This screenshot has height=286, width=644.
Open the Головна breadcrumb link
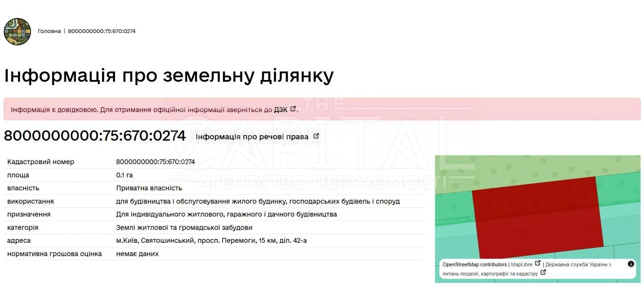coord(49,31)
